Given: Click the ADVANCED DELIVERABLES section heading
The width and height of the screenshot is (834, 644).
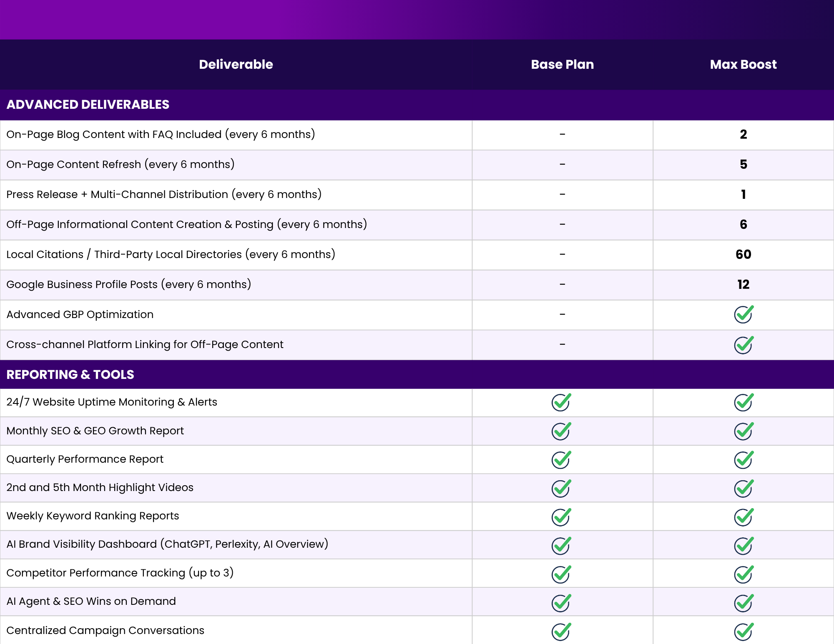Looking at the screenshot, I should click(88, 105).
